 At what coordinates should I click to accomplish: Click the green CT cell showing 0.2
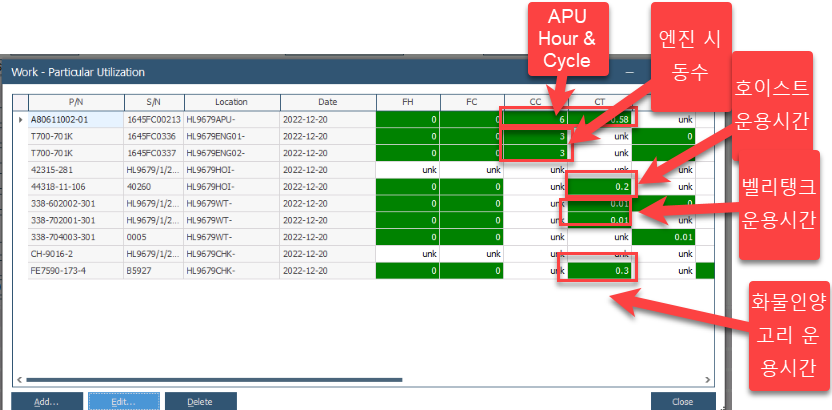point(600,186)
